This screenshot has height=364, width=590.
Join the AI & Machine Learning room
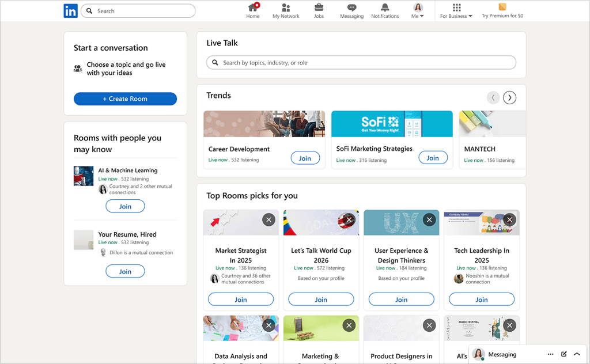(125, 206)
